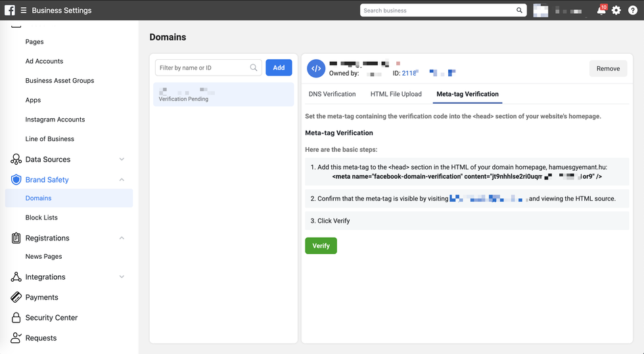The image size is (644, 354).
Task: Click the Remove domain button
Action: tap(608, 68)
